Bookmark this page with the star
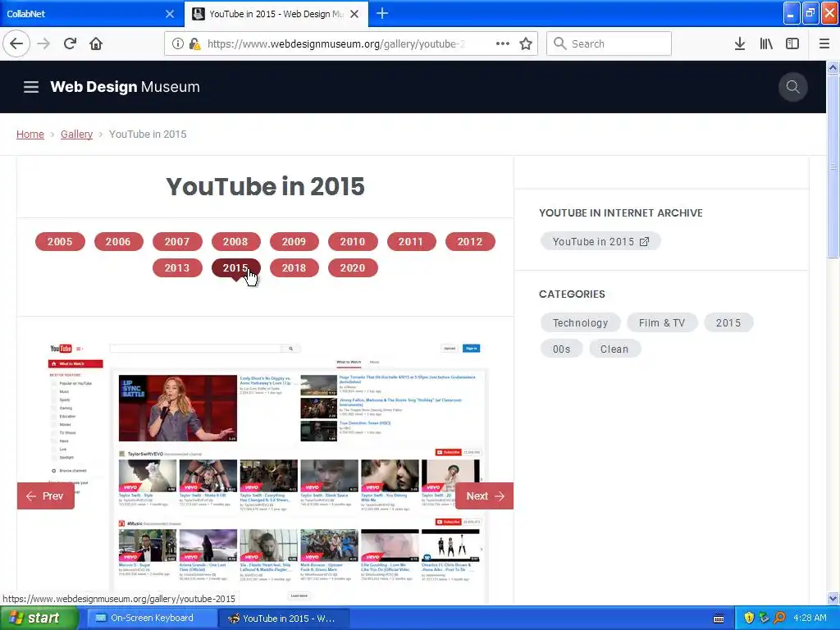 [x=526, y=43]
